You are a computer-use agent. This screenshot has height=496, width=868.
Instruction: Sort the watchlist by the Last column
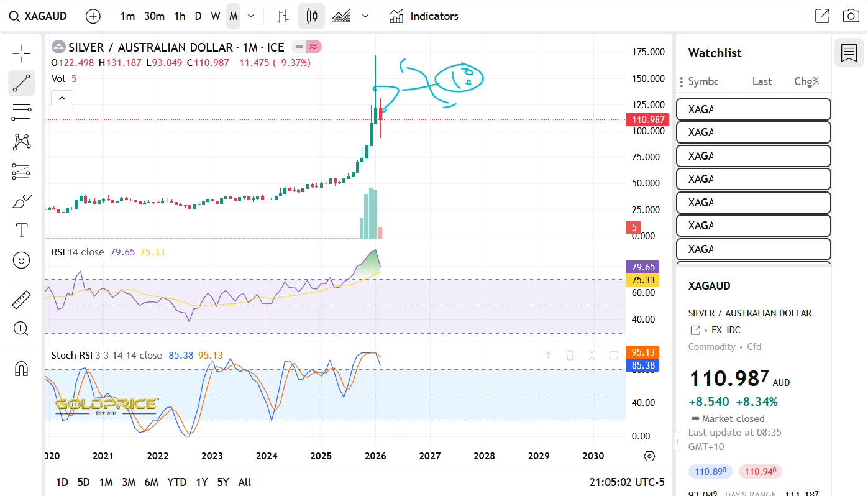762,81
